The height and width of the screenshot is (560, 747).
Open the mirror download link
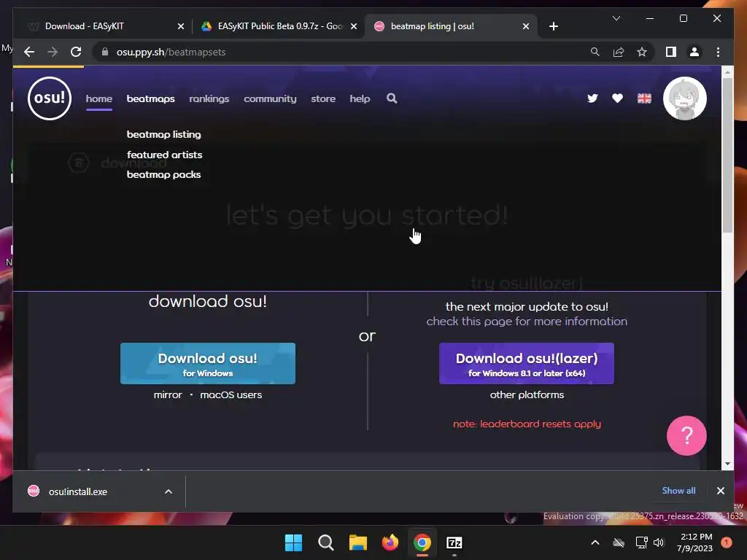(168, 394)
